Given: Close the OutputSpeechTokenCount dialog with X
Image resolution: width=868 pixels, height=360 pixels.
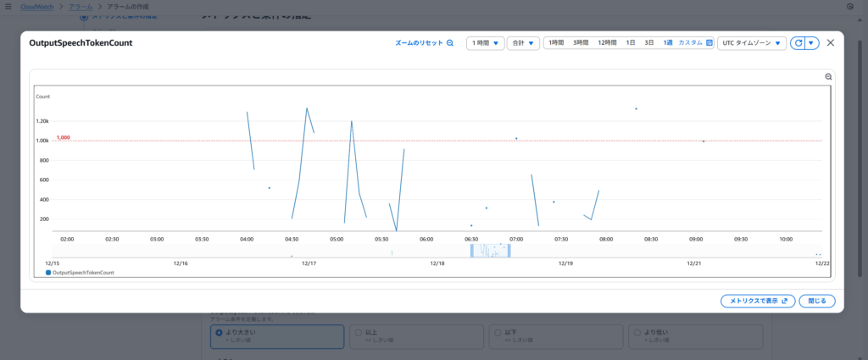Looking at the screenshot, I should (830, 43).
